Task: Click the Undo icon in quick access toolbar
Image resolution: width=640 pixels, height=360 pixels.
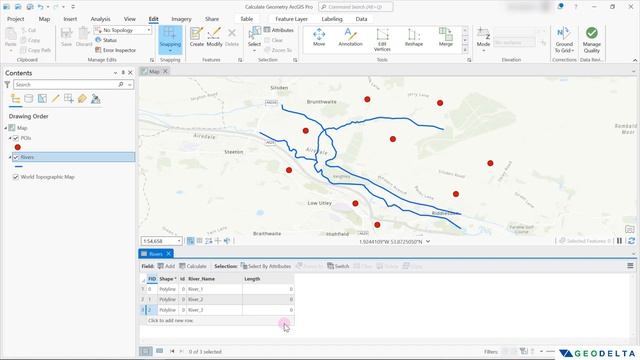Action: [x=40, y=7]
